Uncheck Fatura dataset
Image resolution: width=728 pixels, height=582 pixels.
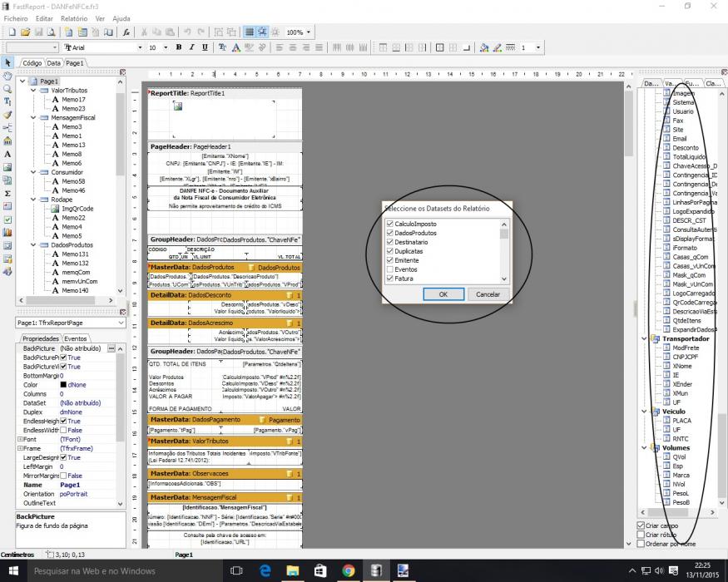390,279
